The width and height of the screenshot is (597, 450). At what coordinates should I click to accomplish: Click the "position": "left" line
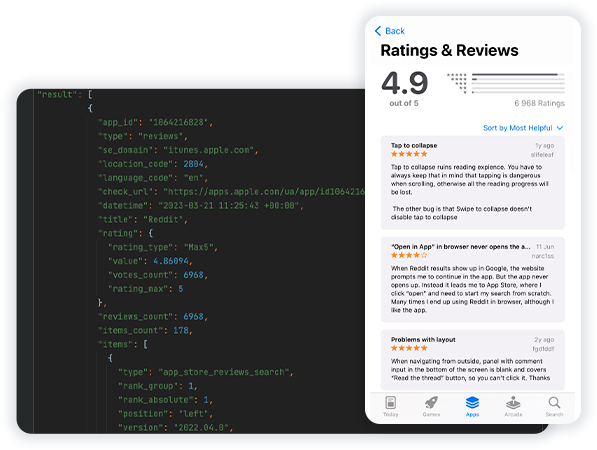point(166,413)
